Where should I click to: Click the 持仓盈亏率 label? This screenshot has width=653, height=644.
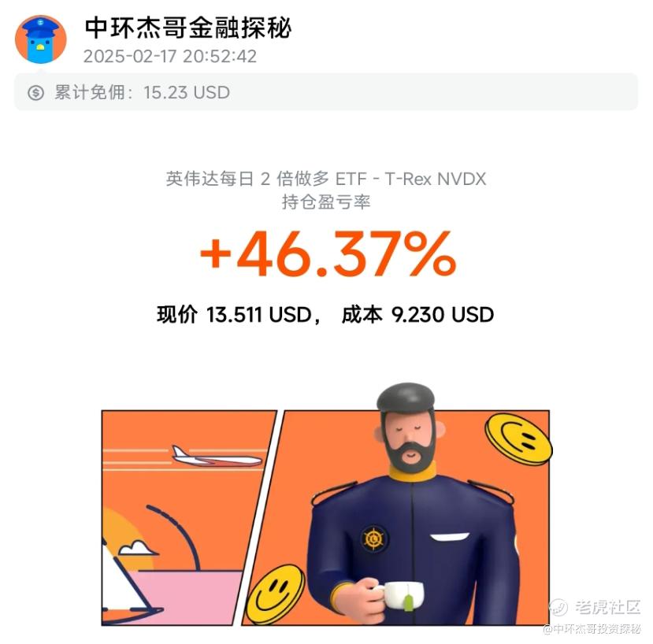click(x=326, y=202)
